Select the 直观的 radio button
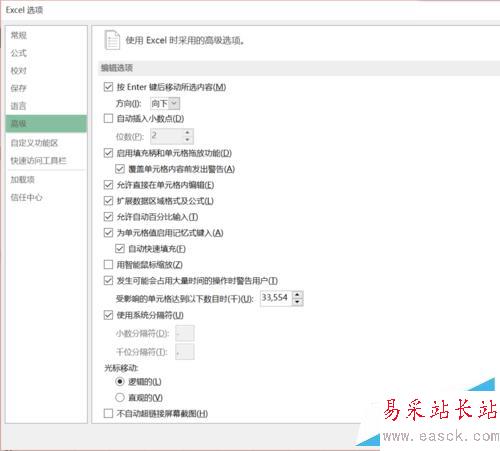The width and height of the screenshot is (500, 451). point(120,398)
